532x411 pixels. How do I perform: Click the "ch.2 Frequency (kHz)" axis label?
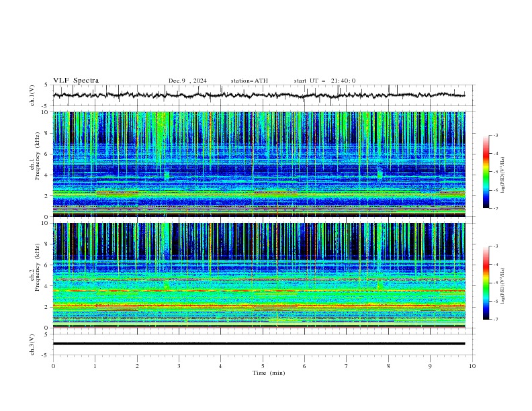point(35,267)
